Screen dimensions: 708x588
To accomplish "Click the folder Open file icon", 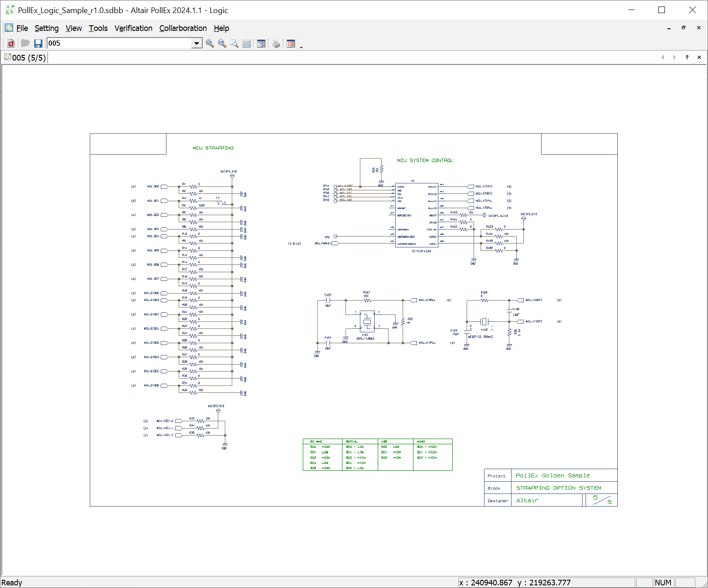I will coord(25,44).
